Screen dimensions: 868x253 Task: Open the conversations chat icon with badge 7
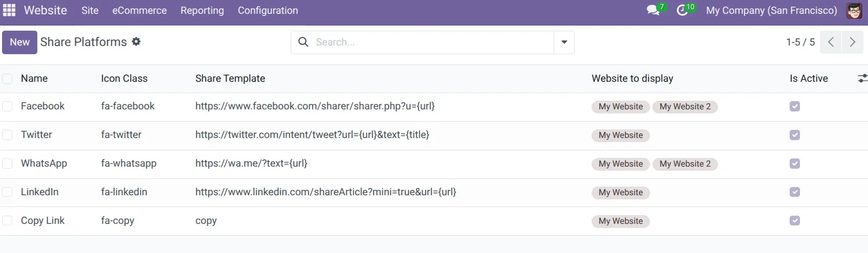tap(653, 10)
